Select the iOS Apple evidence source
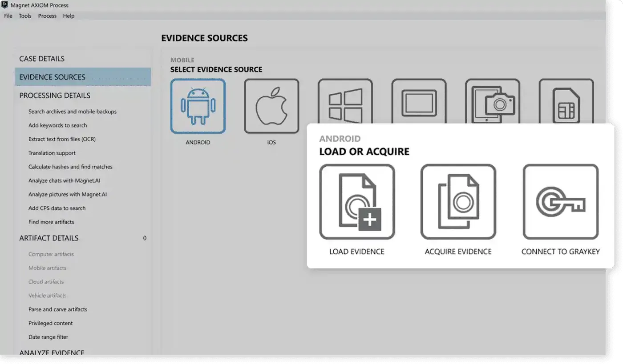The image size is (623, 364). (x=271, y=106)
